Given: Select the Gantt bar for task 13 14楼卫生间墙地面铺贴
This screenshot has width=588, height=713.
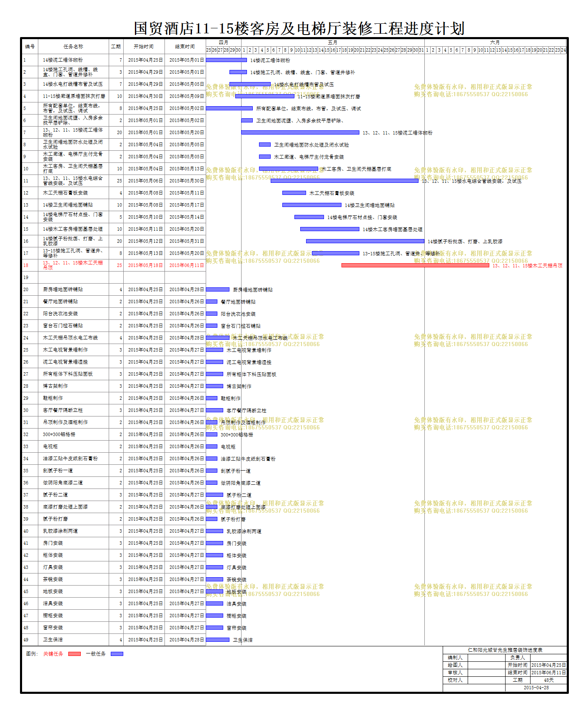Looking at the screenshot, I should [312, 205].
